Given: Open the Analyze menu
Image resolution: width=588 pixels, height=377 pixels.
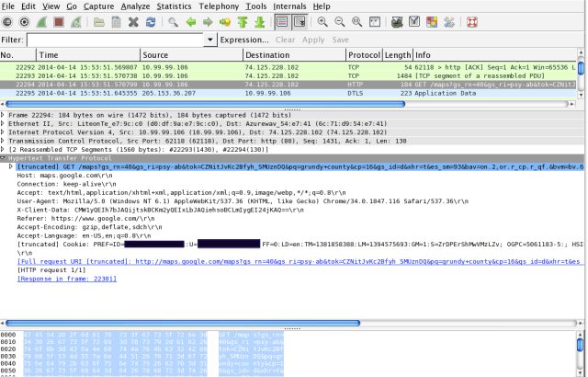Looking at the screenshot, I should [135, 6].
